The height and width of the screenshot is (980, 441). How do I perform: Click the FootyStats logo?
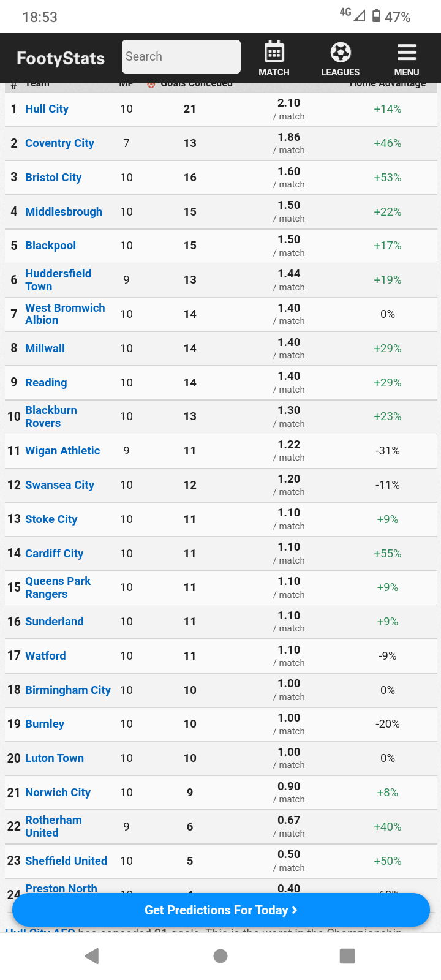click(61, 58)
